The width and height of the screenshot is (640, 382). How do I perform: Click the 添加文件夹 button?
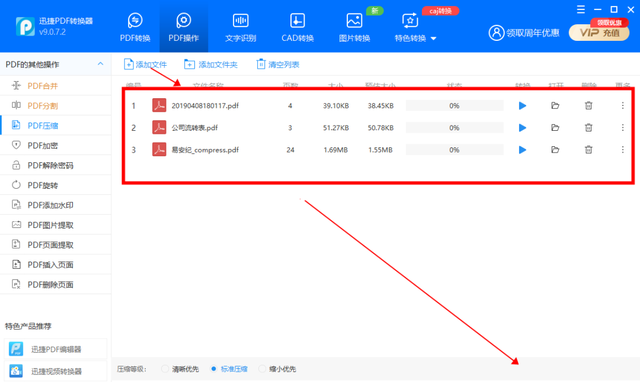(x=211, y=64)
